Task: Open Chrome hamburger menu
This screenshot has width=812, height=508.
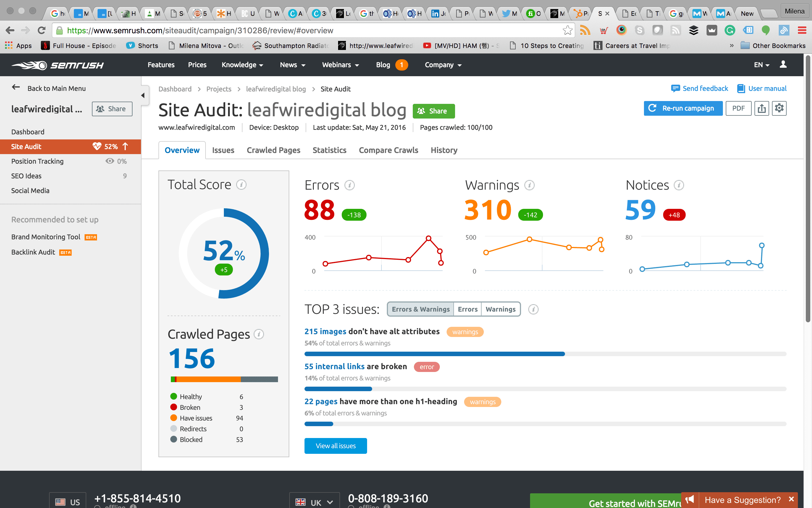Action: [802, 30]
